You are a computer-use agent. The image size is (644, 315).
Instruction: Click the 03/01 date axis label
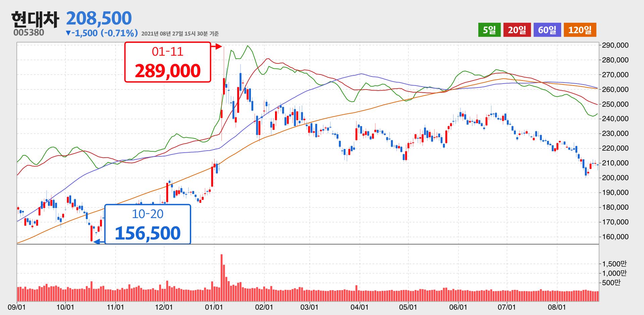click(x=309, y=307)
